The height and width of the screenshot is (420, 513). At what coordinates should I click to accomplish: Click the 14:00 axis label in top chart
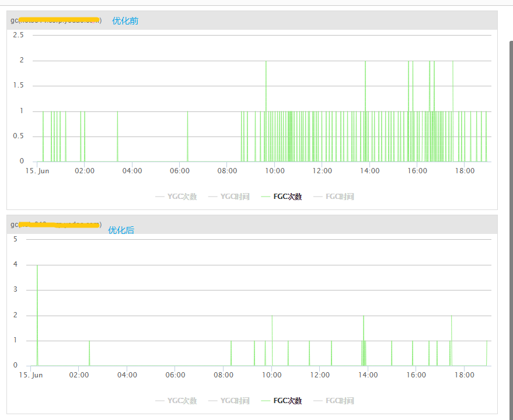tap(370, 171)
